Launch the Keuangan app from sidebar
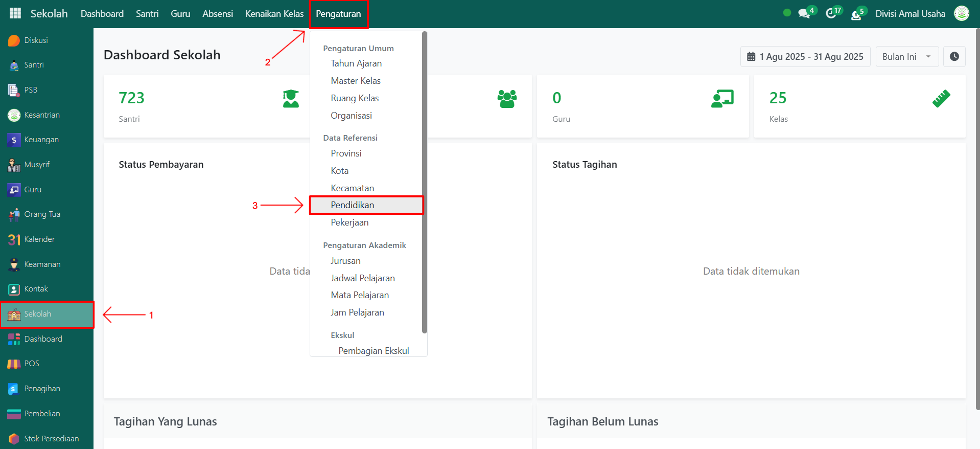This screenshot has height=449, width=980. (41, 140)
